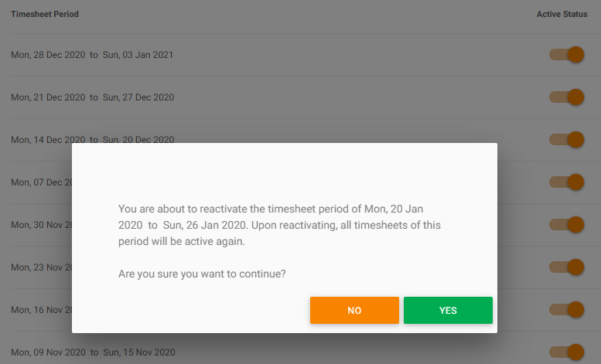Toggle active status for 09 Nov 2020 period
Viewport: 601px width, 364px height.
566,352
